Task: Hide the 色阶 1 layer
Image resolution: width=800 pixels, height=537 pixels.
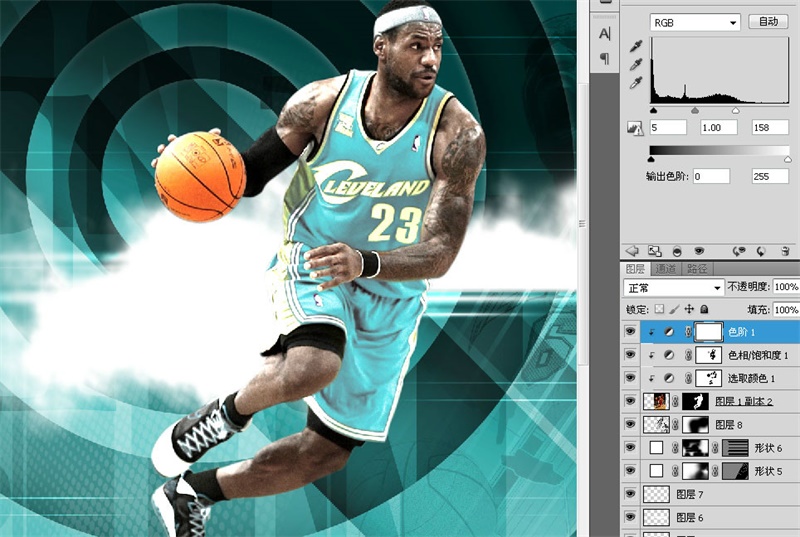Action: click(630, 331)
